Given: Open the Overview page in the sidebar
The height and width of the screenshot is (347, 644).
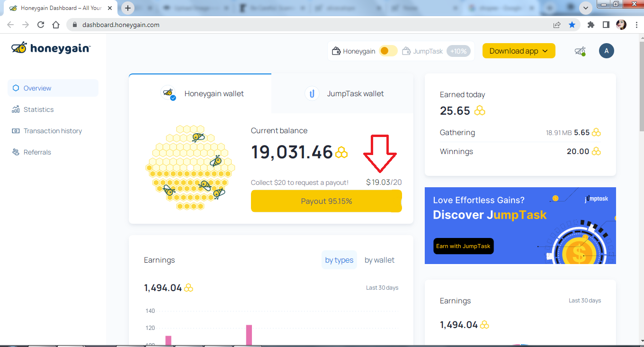Looking at the screenshot, I should point(53,88).
